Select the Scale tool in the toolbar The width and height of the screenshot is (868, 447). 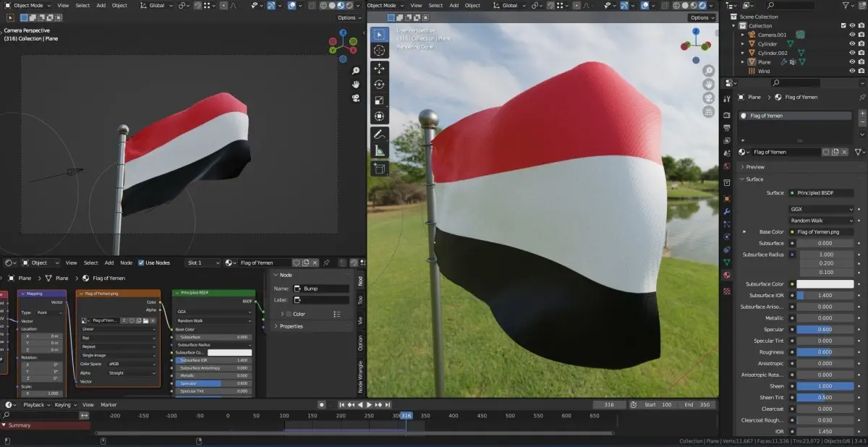379,101
